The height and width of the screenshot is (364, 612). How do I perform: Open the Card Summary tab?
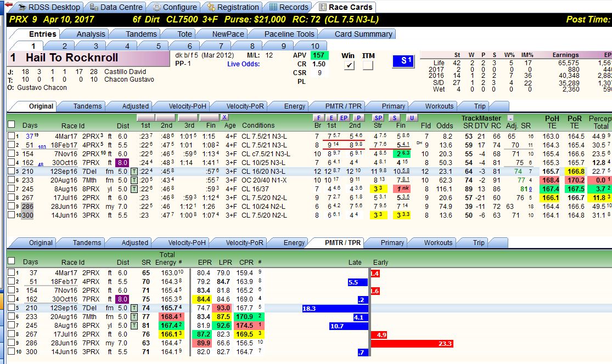(363, 34)
